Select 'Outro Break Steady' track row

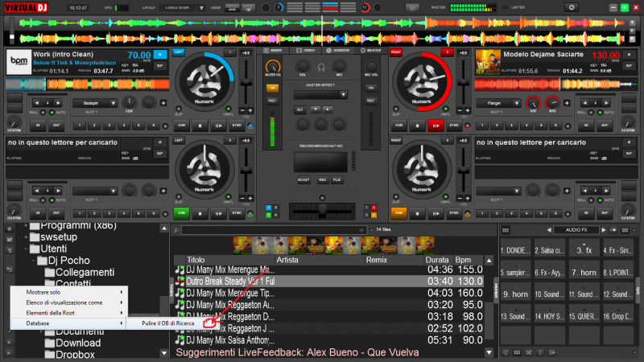328,281
